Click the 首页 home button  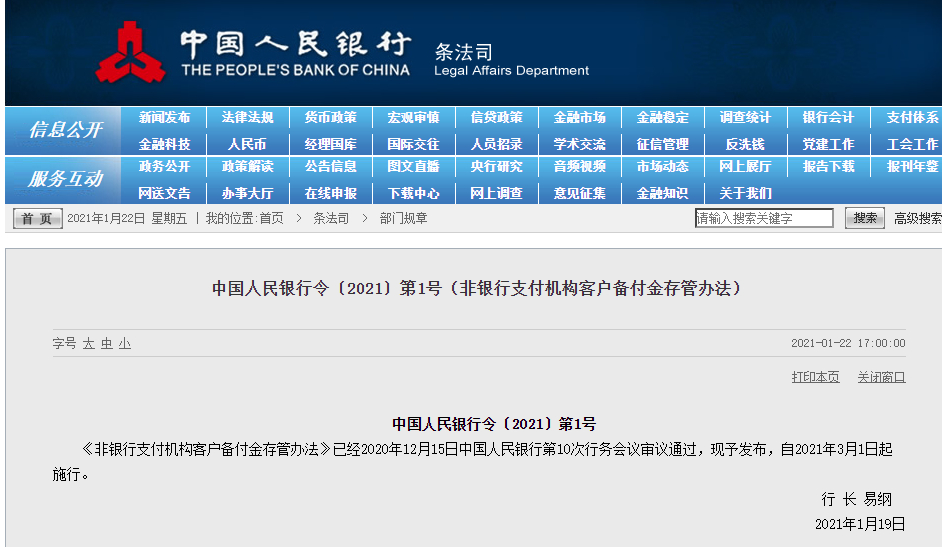pos(37,219)
